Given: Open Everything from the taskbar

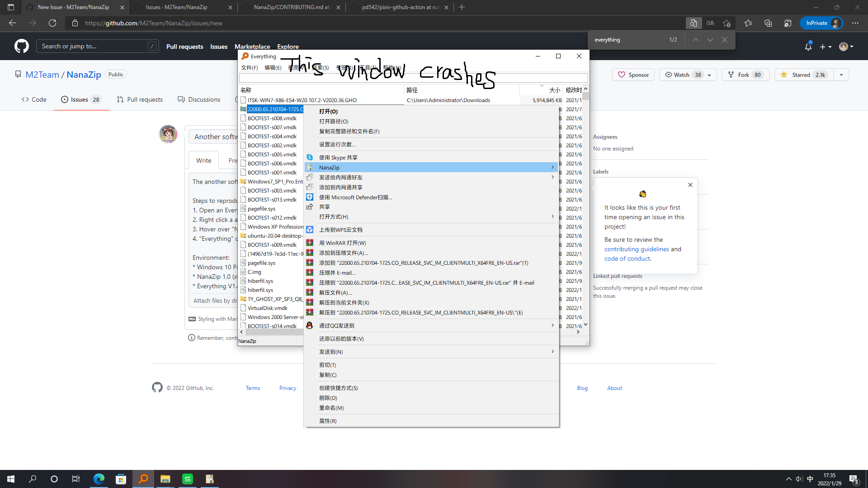Looking at the screenshot, I should pyautogui.click(x=143, y=479).
